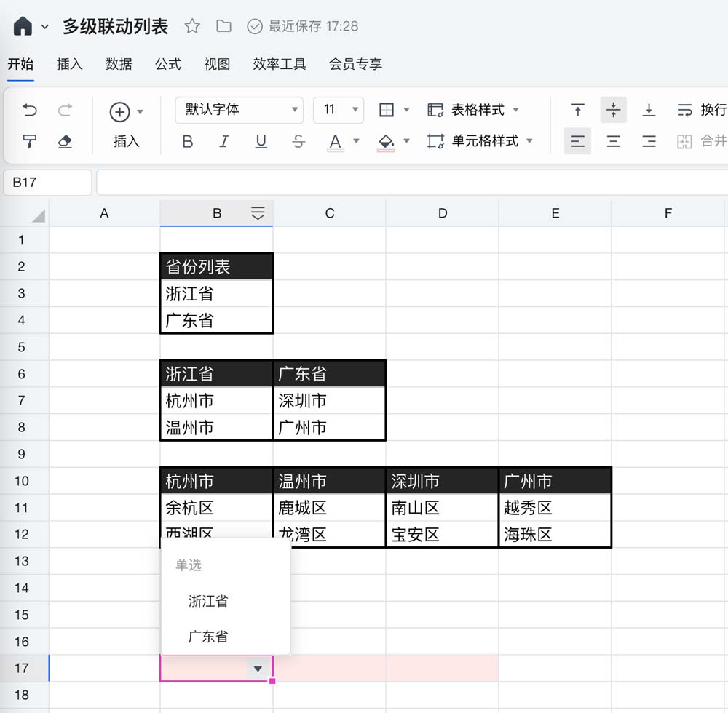
Task: Open the borders tool icon
Action: coord(387,110)
